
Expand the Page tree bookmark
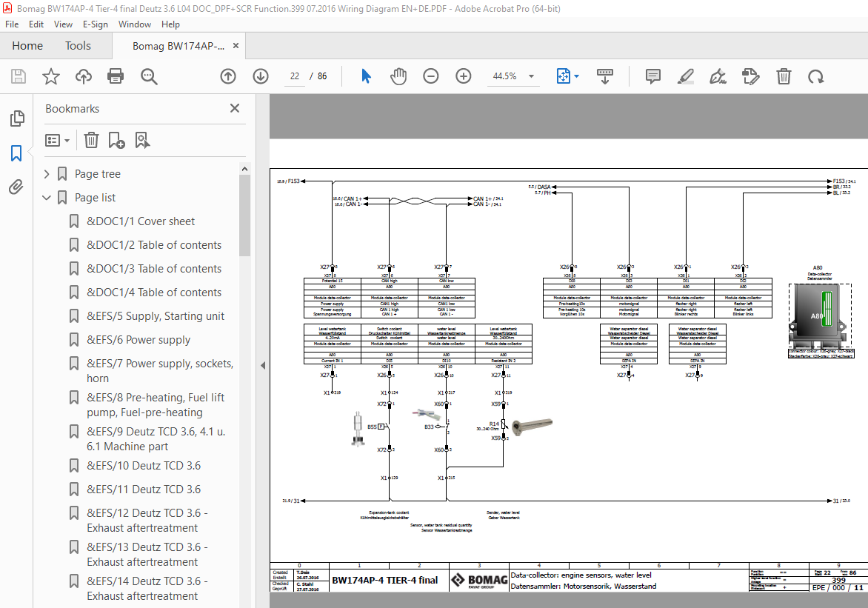pyautogui.click(x=47, y=174)
